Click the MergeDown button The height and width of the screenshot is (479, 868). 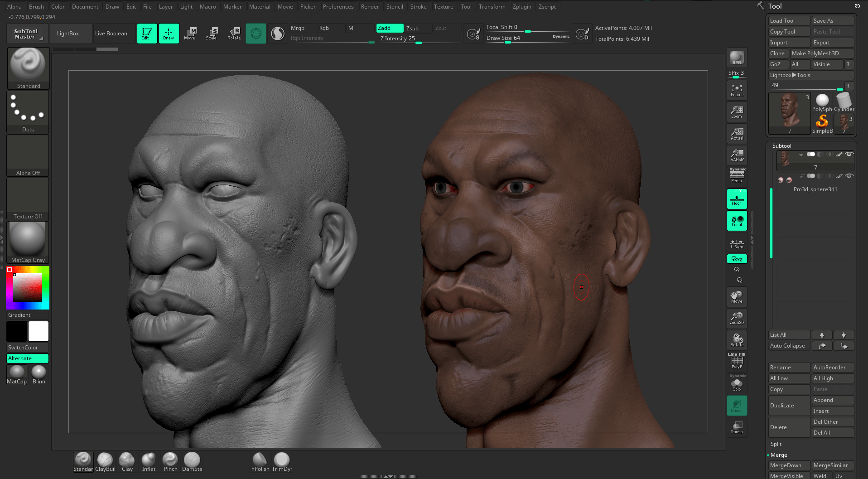tap(789, 465)
